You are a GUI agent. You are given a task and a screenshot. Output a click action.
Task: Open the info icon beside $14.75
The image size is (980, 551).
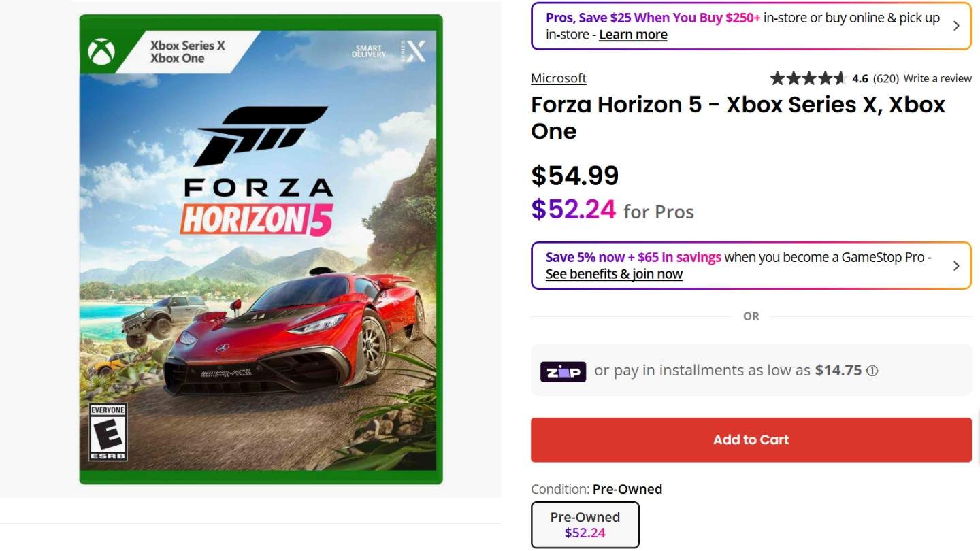pyautogui.click(x=872, y=371)
